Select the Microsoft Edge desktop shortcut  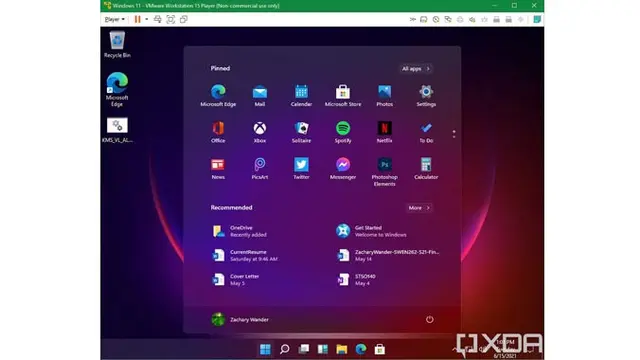[117, 89]
